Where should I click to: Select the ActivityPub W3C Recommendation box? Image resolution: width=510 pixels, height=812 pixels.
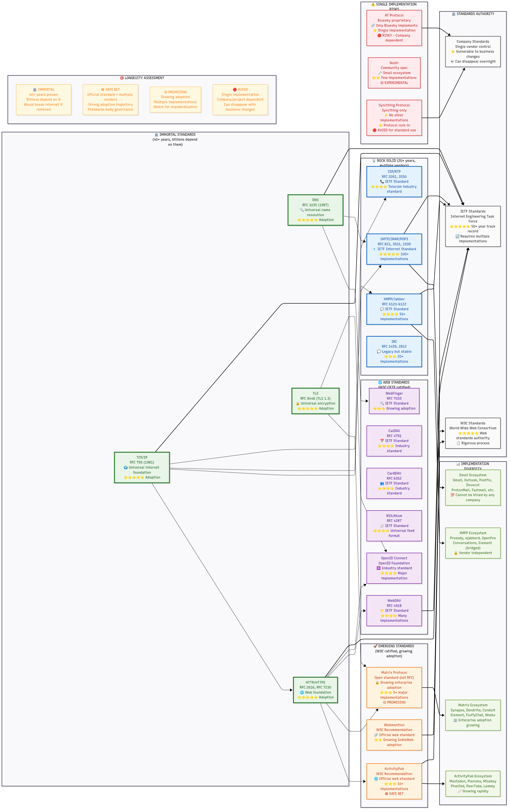(x=394, y=781)
